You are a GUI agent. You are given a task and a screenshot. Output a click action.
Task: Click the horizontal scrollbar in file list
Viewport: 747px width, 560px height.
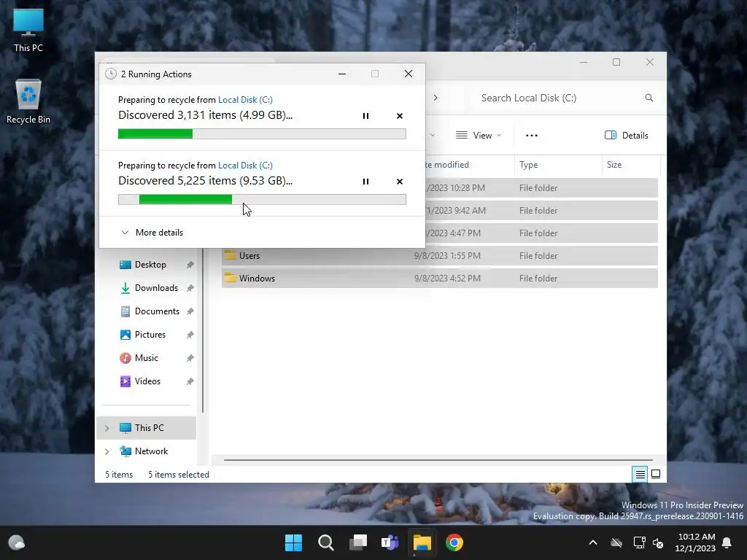(x=438, y=460)
